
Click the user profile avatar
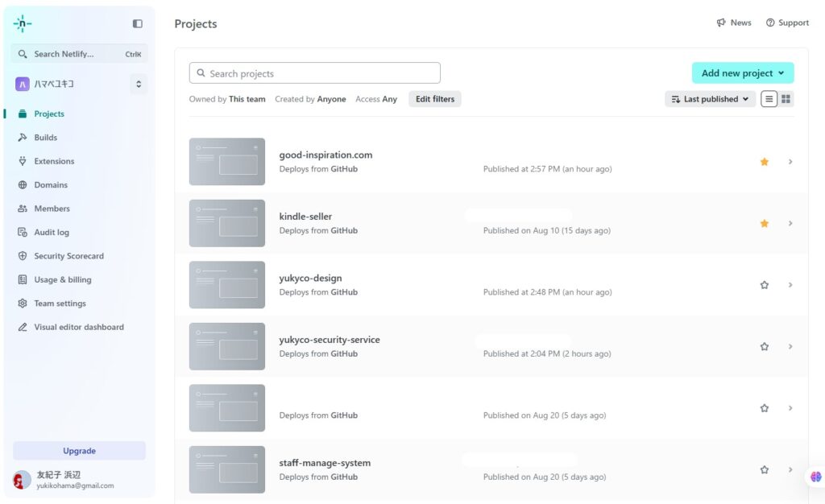[x=22, y=480]
